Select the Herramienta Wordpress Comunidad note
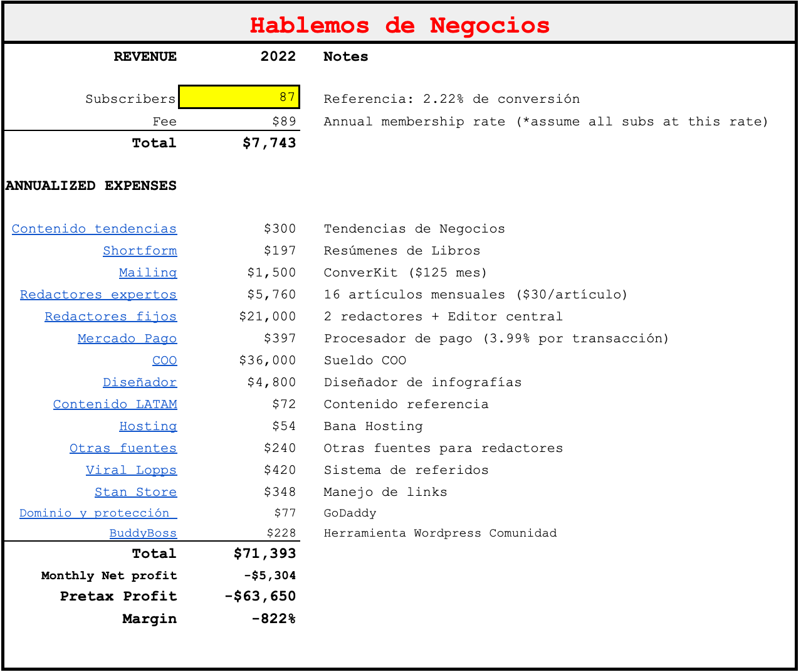 [440, 533]
